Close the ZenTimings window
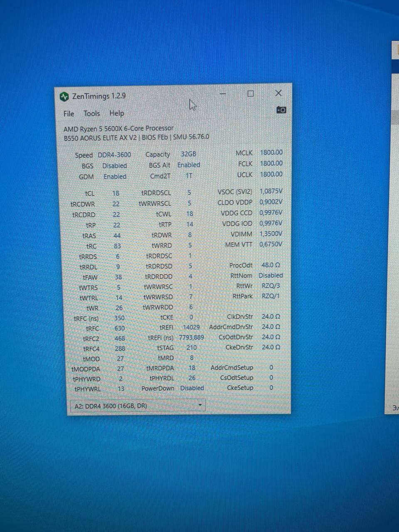The image size is (399, 532). (278, 93)
